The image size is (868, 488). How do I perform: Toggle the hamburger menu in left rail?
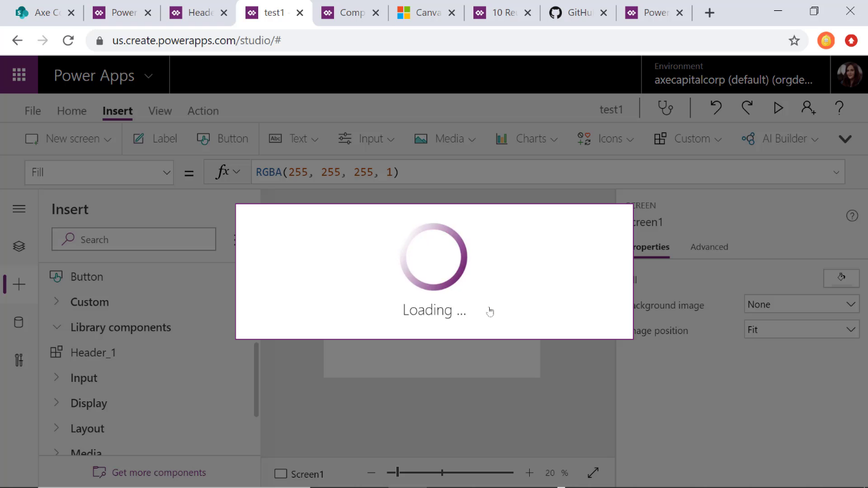pyautogui.click(x=19, y=209)
